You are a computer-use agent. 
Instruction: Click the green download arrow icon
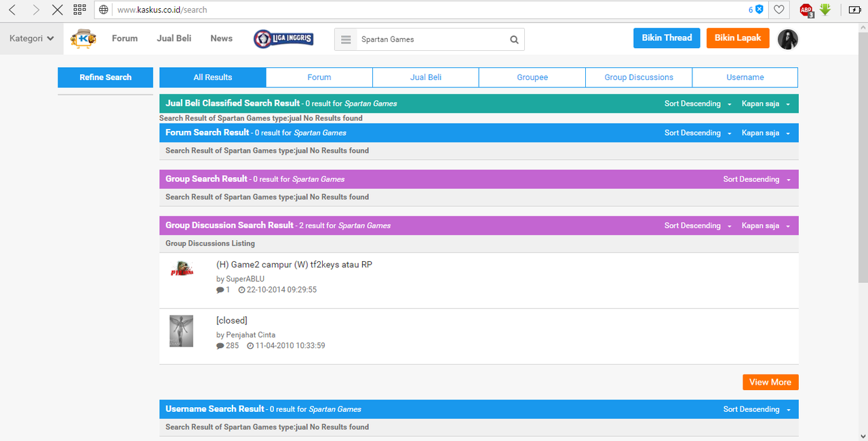coord(825,9)
